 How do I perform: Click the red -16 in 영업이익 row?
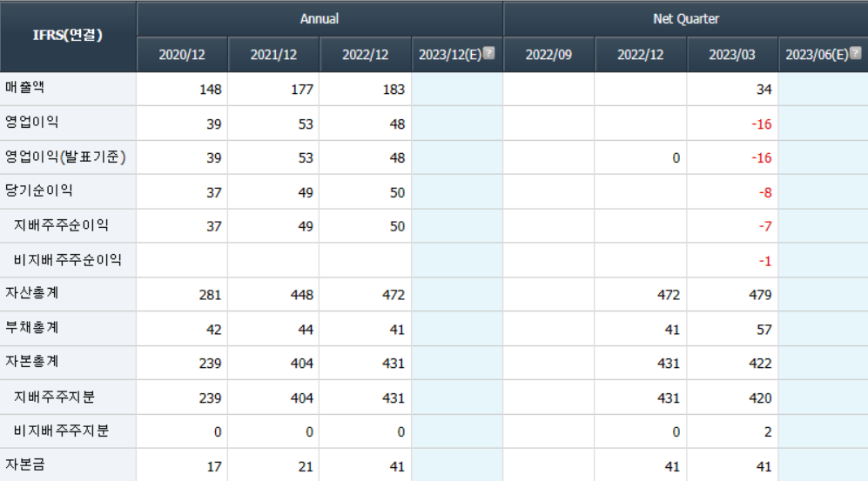[x=762, y=124]
